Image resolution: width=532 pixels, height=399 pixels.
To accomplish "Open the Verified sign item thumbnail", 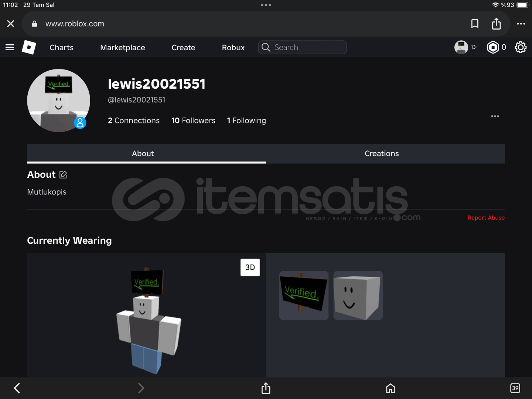I will click(x=304, y=296).
